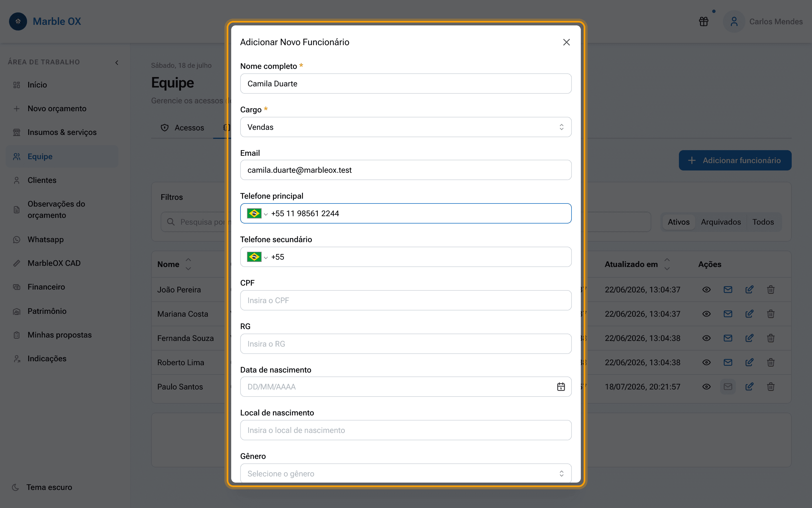Open Observações do orçamento in sidebar

[x=62, y=210]
